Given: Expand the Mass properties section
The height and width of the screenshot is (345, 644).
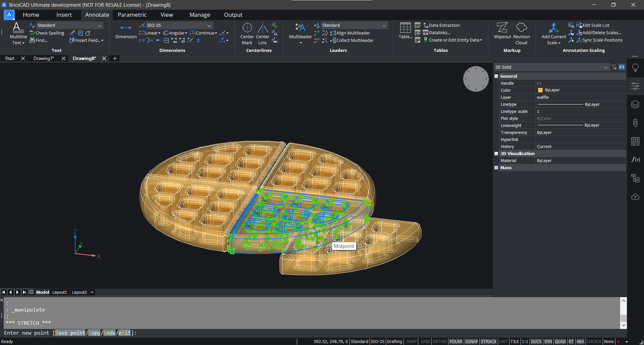Looking at the screenshot, I should (x=496, y=167).
